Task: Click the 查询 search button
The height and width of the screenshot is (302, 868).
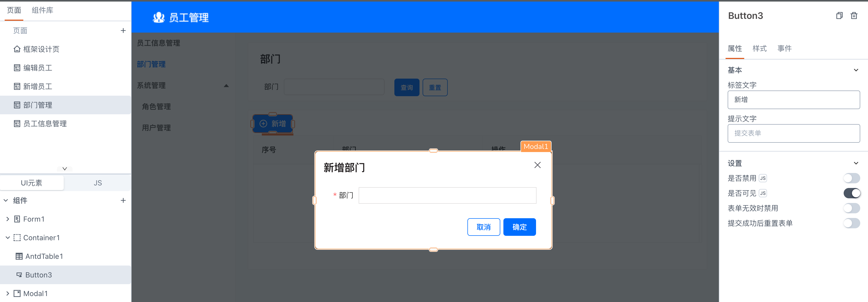Action: [407, 88]
